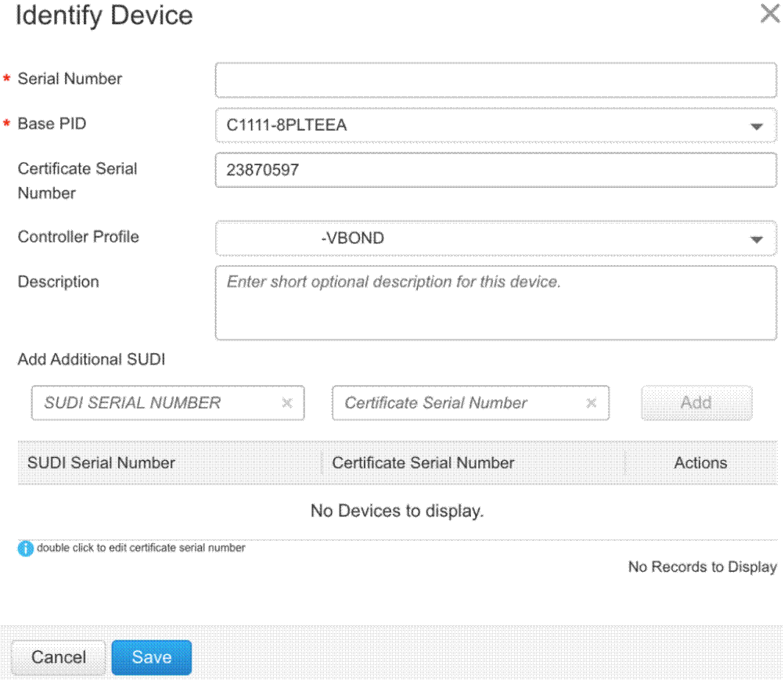Click the Cancel button
This screenshot has width=784, height=680.
(59, 657)
